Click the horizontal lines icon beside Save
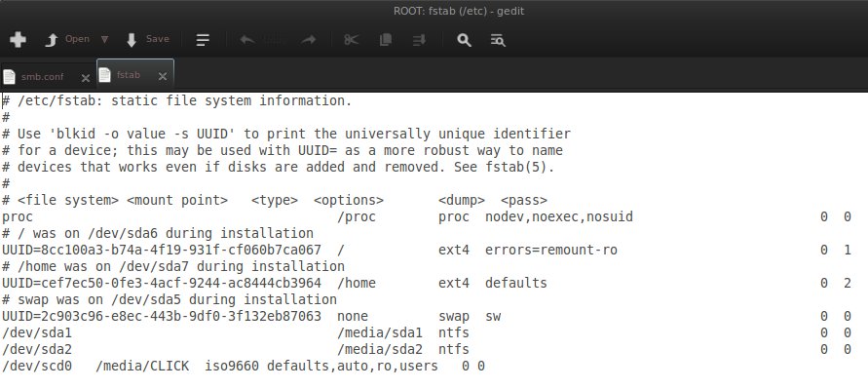 click(203, 40)
